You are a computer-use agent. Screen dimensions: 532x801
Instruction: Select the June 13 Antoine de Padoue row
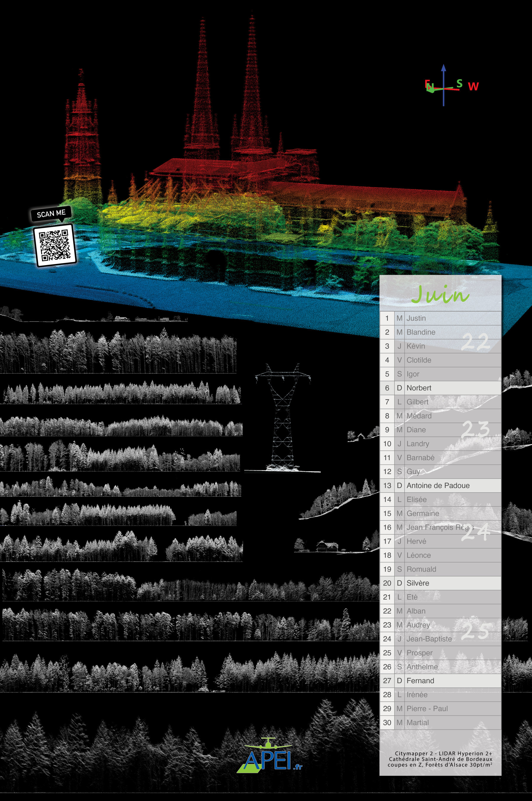click(440, 486)
